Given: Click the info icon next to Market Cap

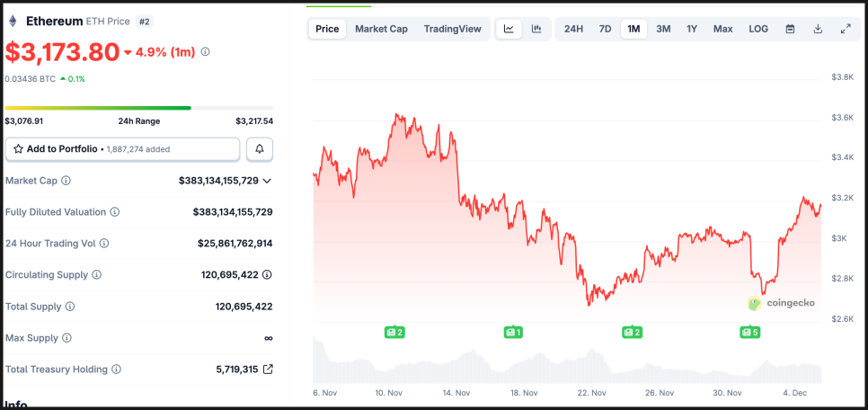Looking at the screenshot, I should (x=66, y=181).
